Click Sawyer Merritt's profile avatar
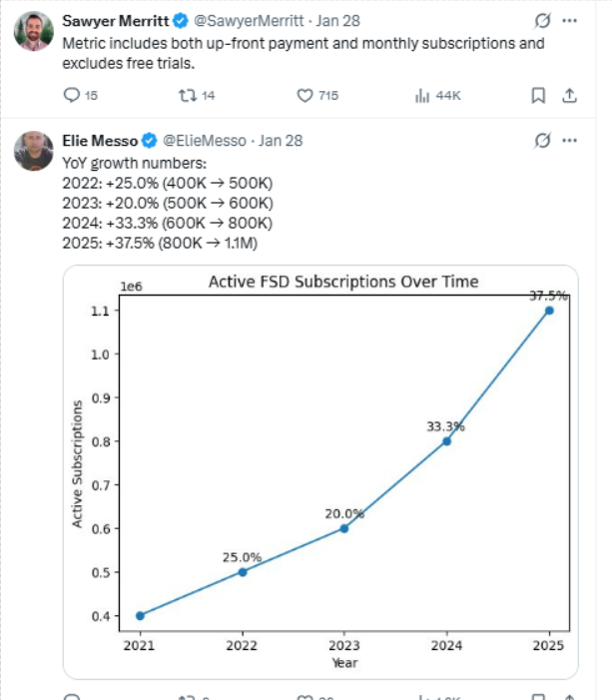The height and width of the screenshot is (700, 612). (34, 32)
